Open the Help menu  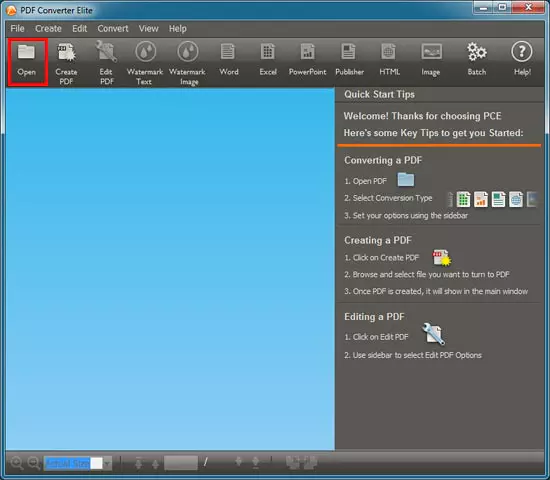177,28
